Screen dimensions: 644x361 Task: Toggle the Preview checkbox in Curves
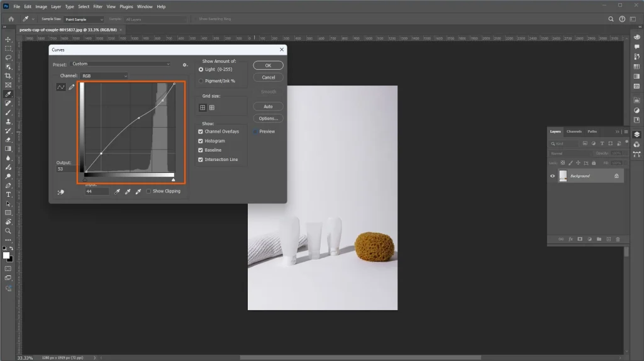(255, 131)
